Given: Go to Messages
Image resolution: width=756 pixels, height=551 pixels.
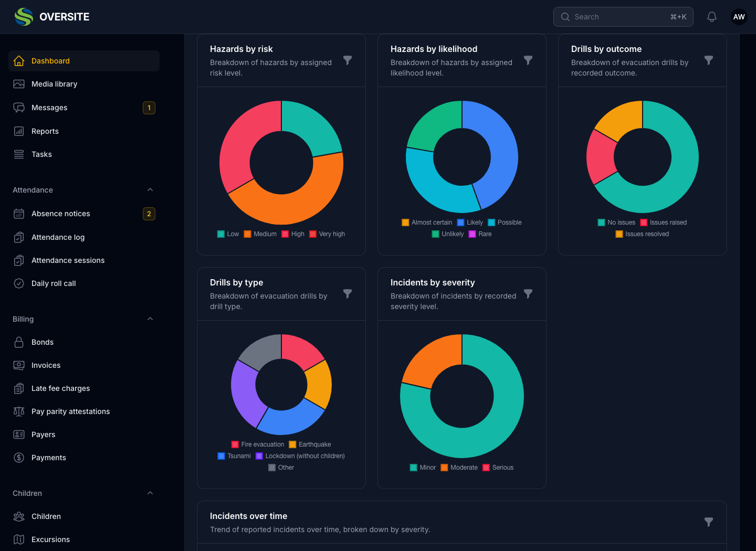Looking at the screenshot, I should coord(84,108).
